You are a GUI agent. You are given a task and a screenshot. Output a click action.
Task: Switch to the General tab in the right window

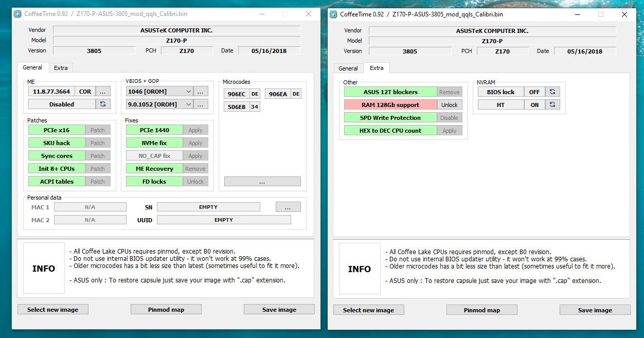click(x=348, y=68)
